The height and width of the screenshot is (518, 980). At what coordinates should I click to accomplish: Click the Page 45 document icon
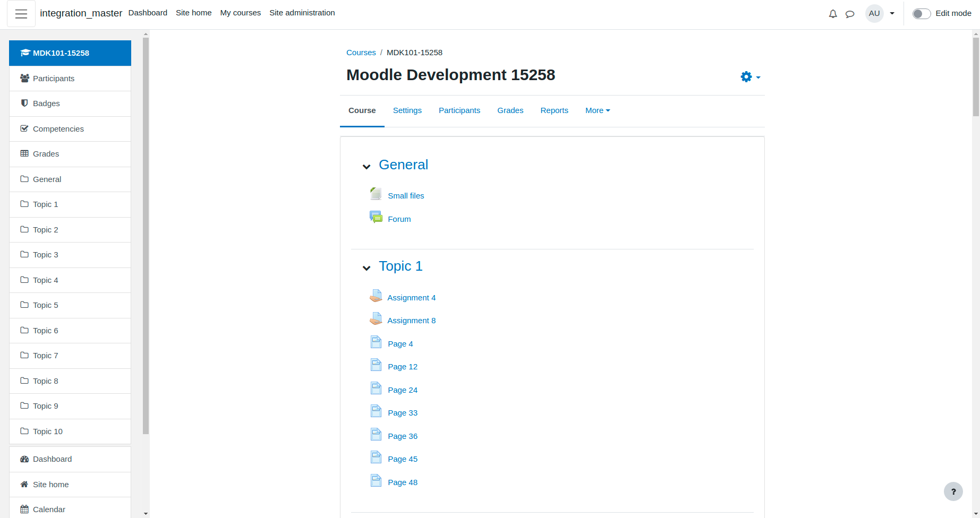coord(376,457)
